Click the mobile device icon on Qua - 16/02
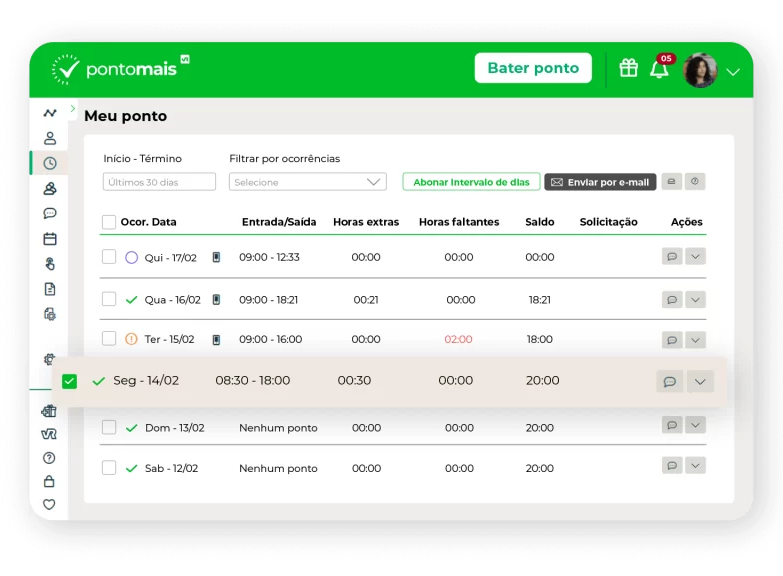Screen dimensions: 783x576 point(216,300)
